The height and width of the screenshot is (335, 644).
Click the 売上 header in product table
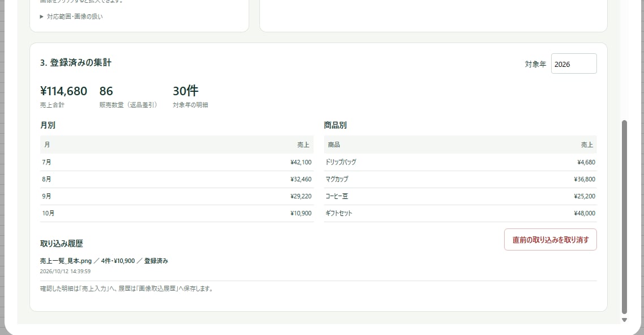click(587, 145)
